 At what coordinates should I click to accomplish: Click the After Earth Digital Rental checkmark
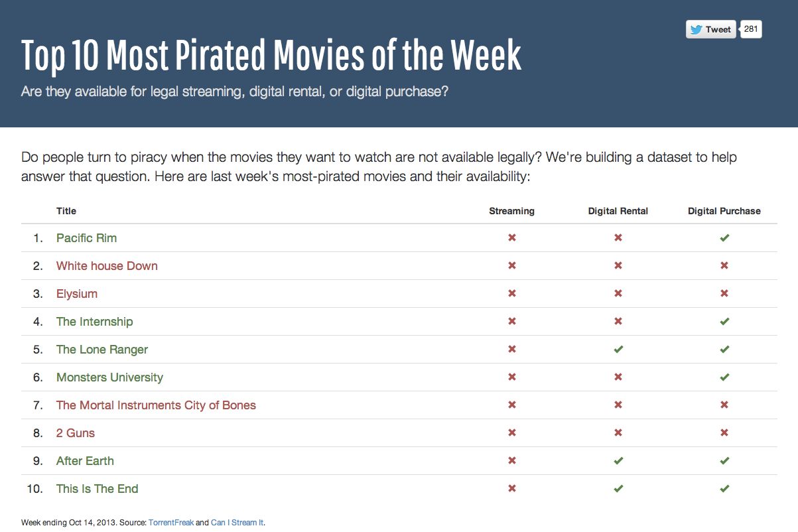point(618,461)
